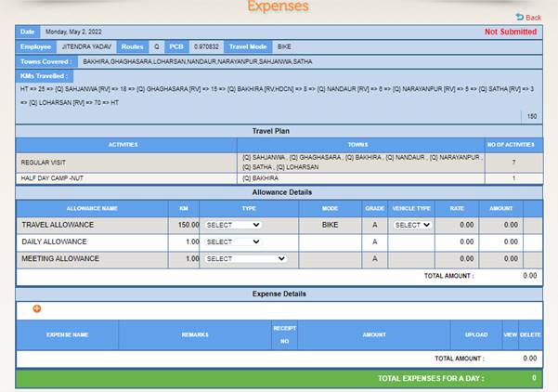Click the Remarks column header
The width and height of the screenshot is (558, 392).
(195, 333)
